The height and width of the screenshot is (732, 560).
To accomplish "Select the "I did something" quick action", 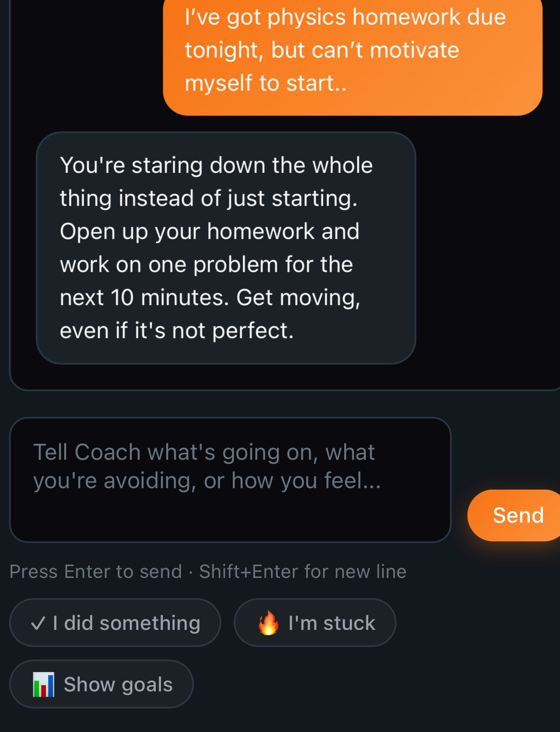I will tap(115, 623).
